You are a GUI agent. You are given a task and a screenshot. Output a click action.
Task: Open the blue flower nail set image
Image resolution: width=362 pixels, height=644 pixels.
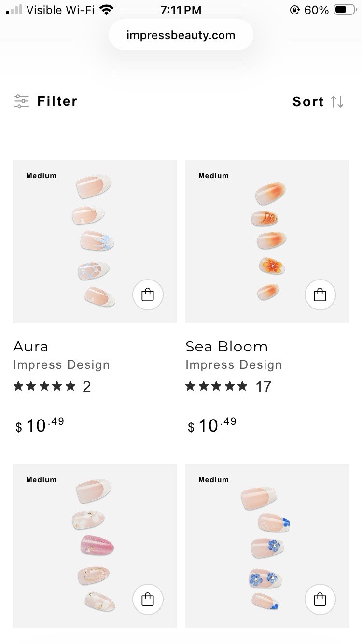tap(267, 546)
